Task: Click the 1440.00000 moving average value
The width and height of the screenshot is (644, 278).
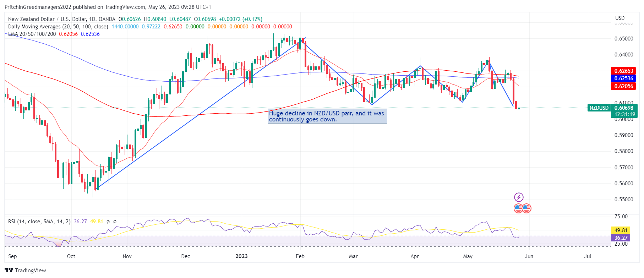Action: click(x=125, y=27)
